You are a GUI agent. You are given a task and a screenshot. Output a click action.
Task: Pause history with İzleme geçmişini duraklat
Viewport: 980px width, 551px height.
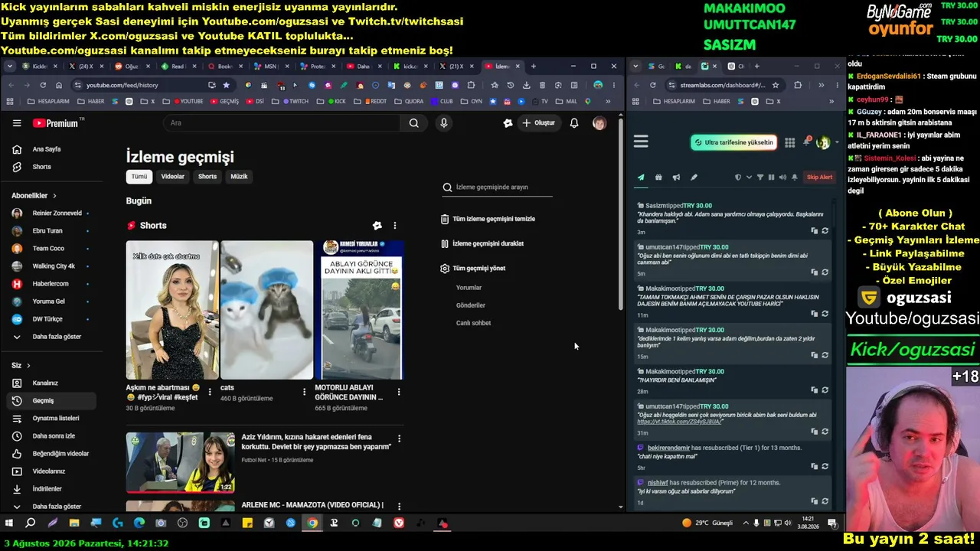point(482,244)
